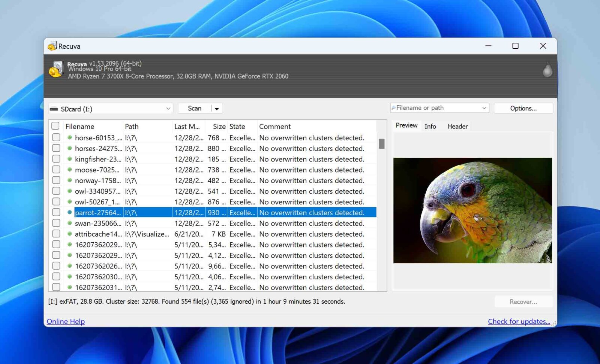
Task: Click the Recuva logo icon in the title bar
Action: [x=52, y=46]
